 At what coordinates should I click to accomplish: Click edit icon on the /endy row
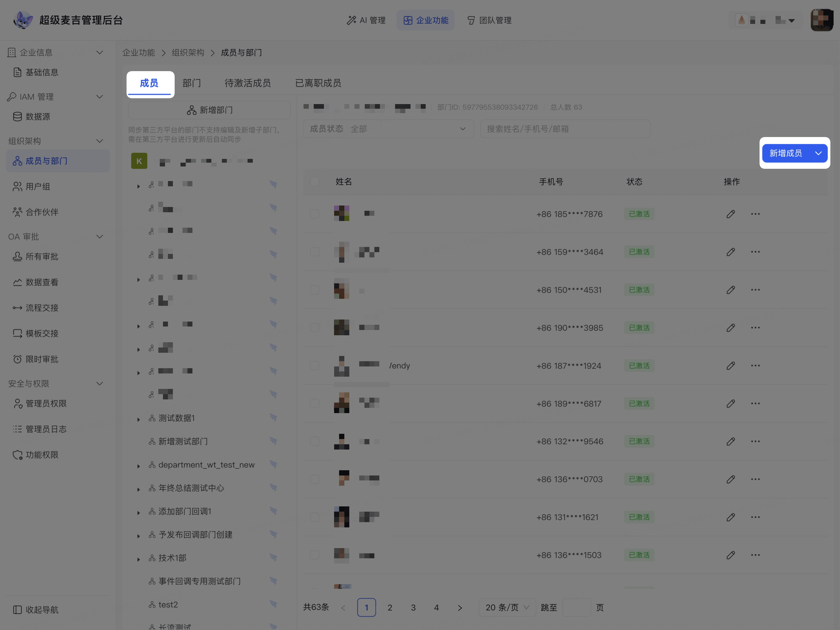tap(731, 366)
